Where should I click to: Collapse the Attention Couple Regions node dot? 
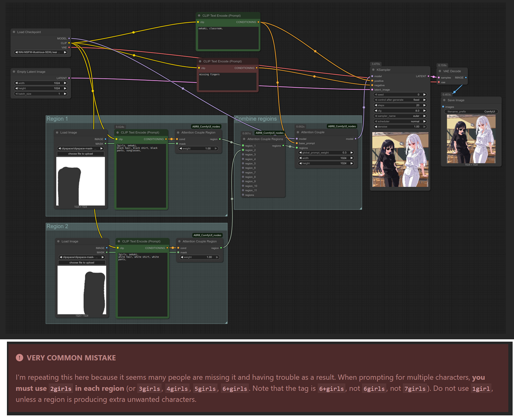point(244,139)
